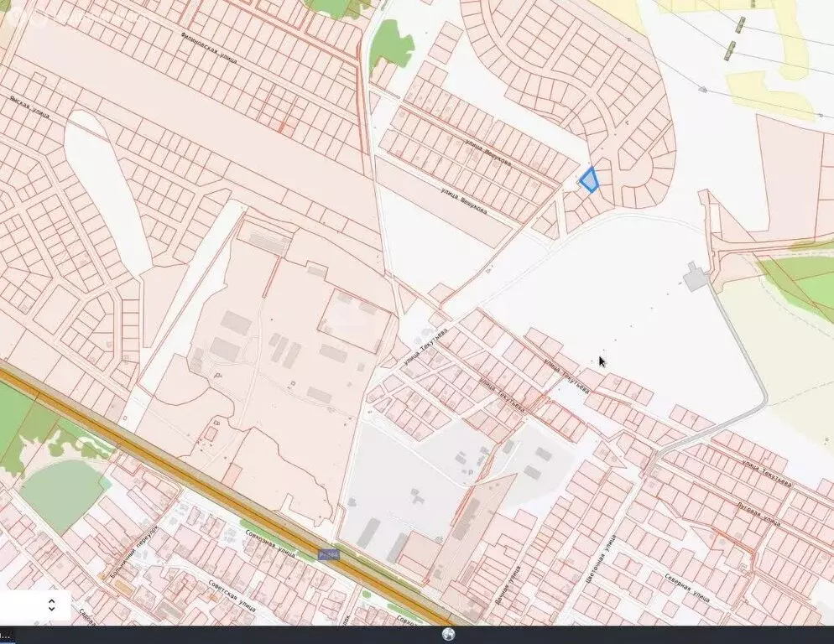
Task: Click the blue highway number shield on the road
Action: coord(329,554)
